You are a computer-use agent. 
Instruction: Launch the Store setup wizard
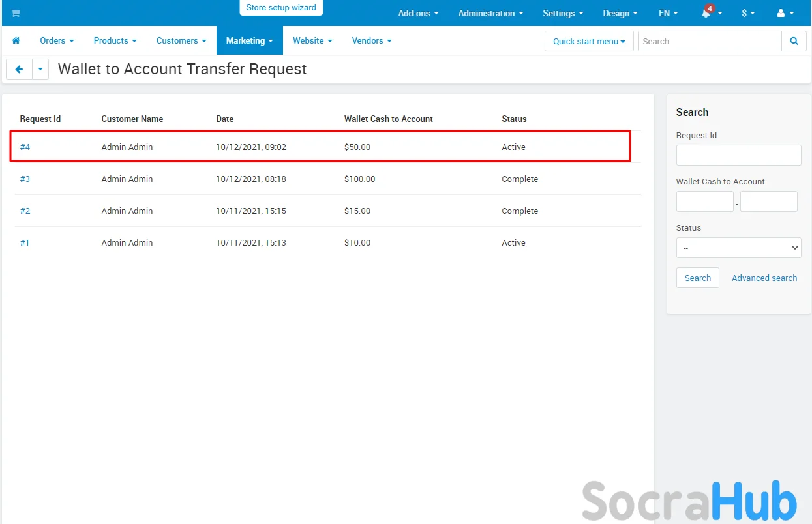(281, 8)
